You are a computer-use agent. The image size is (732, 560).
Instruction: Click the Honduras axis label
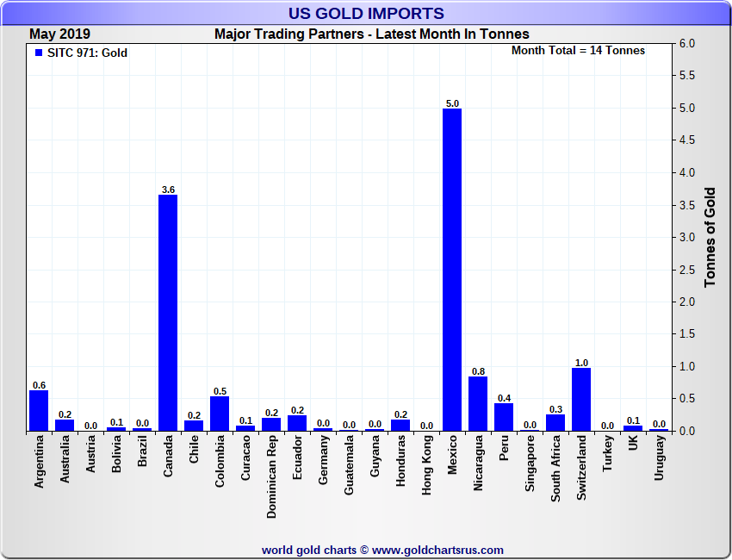(400, 461)
